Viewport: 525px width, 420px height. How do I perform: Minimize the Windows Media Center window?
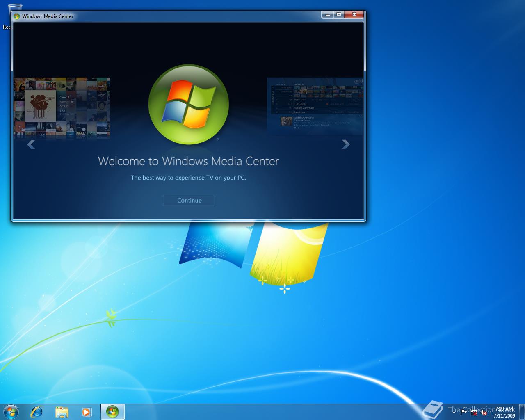327,15
